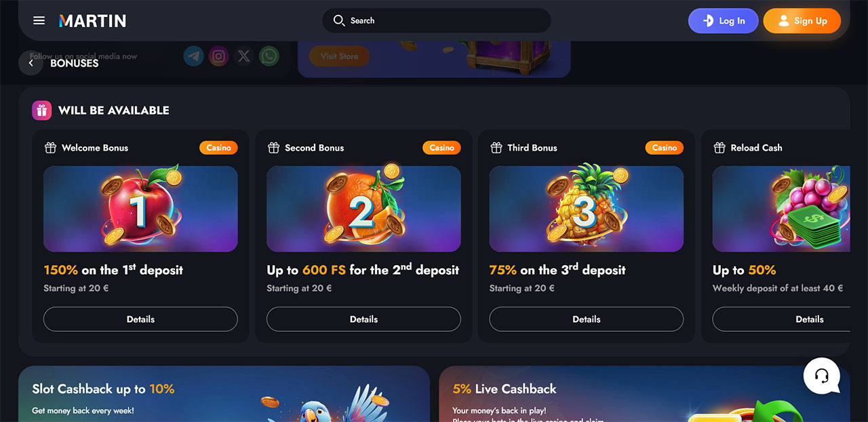Open the WhatsApp social icon
This screenshot has width=868, height=422.
pos(269,56)
